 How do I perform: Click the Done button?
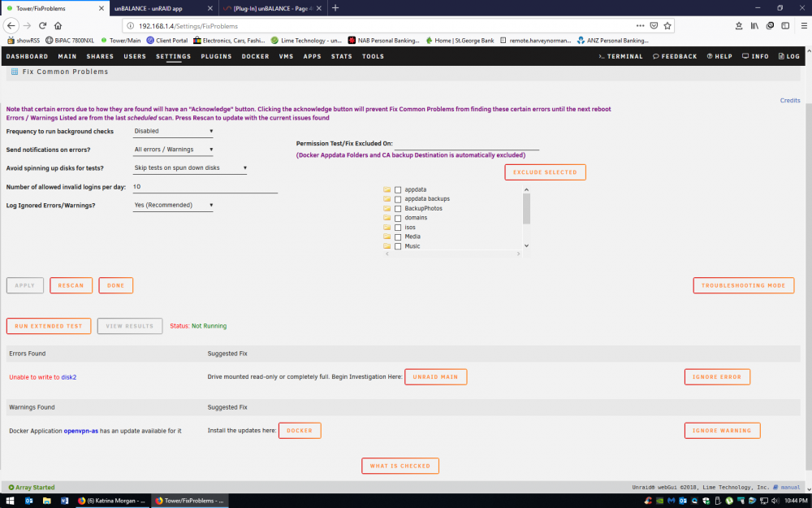click(x=115, y=285)
